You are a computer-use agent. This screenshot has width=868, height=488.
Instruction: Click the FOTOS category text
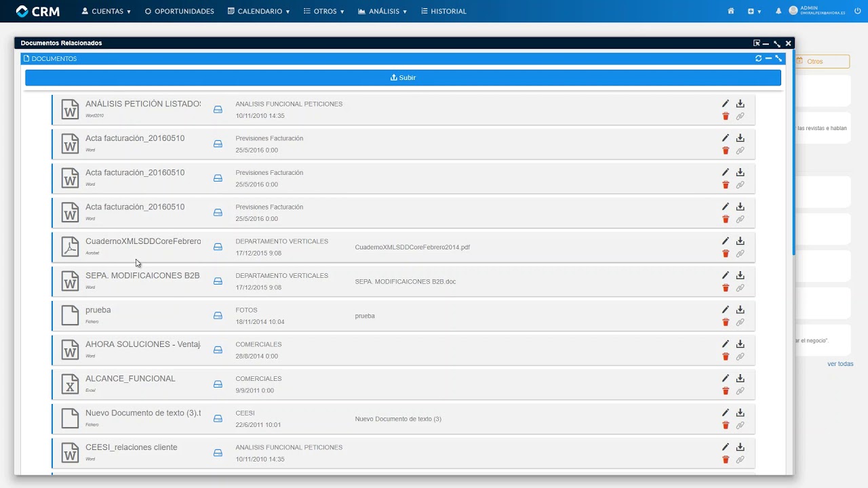click(246, 310)
